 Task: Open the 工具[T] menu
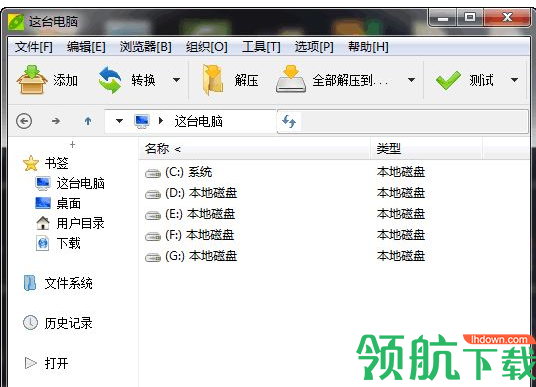coord(262,47)
